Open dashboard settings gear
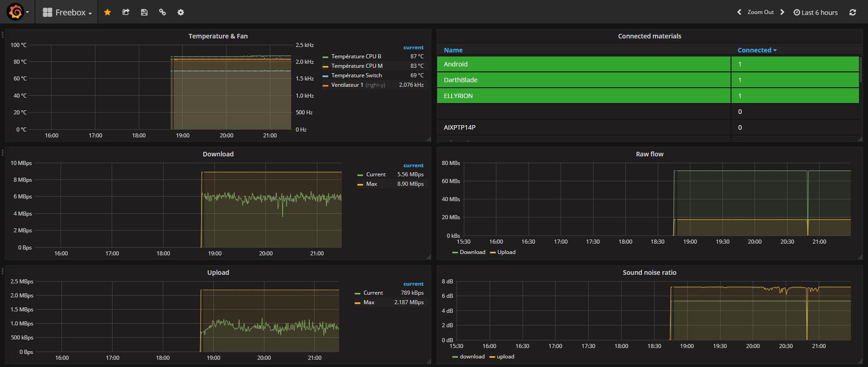868x367 pixels. pyautogui.click(x=181, y=12)
